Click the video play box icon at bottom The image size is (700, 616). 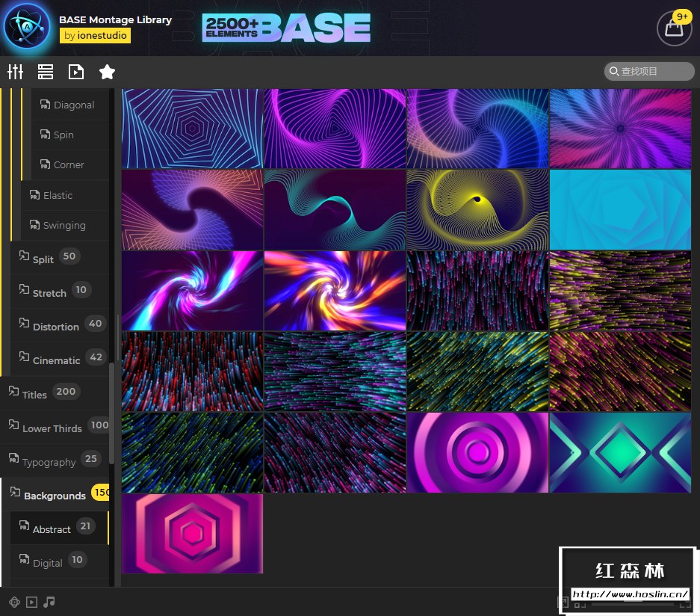[31, 602]
